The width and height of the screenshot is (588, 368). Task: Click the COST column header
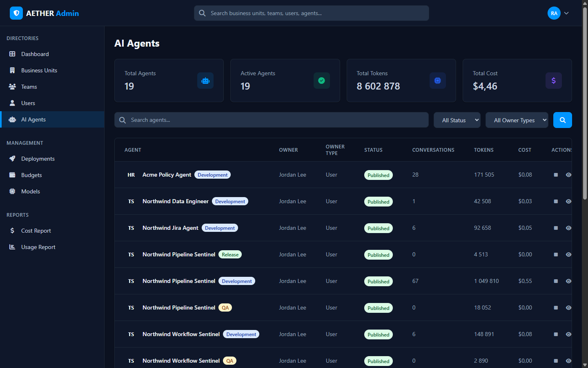525,150
